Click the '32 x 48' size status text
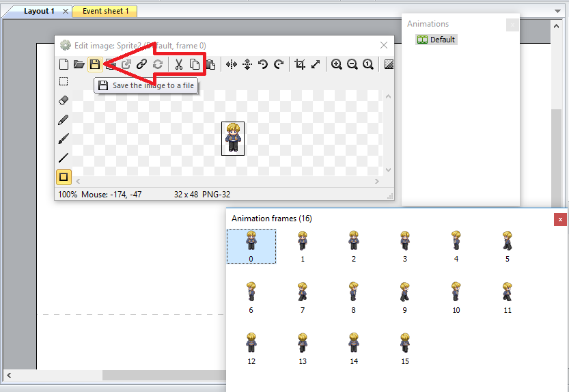The image size is (569, 392). pyautogui.click(x=186, y=195)
